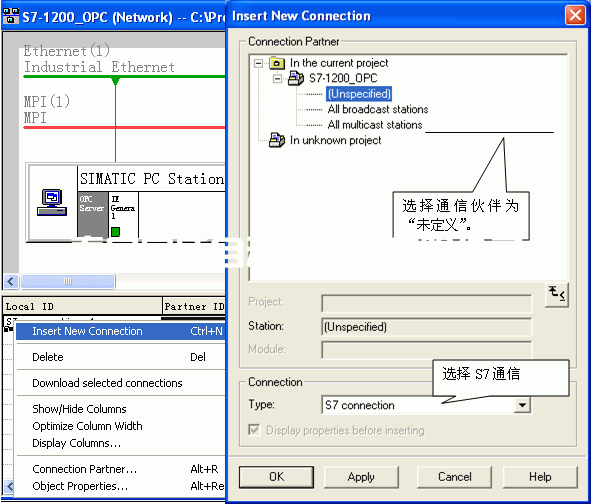Screen dimensions: 591x504
Task: Click the 'In the current project' folder icon
Action: pos(277,63)
